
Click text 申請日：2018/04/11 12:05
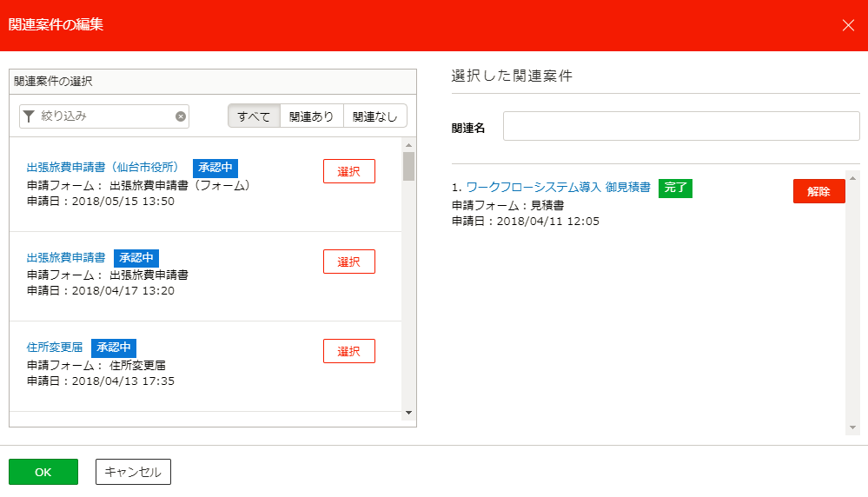pos(526,222)
